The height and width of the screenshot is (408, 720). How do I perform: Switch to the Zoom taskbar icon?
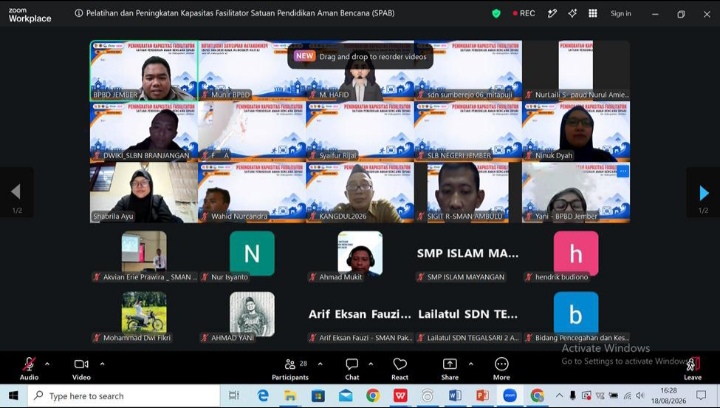[x=510, y=396]
